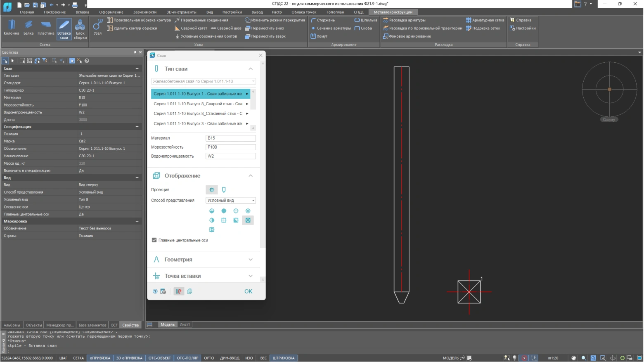The width and height of the screenshot is (644, 362).
Task: Click the Балка ribbon icon
Action: click(28, 28)
